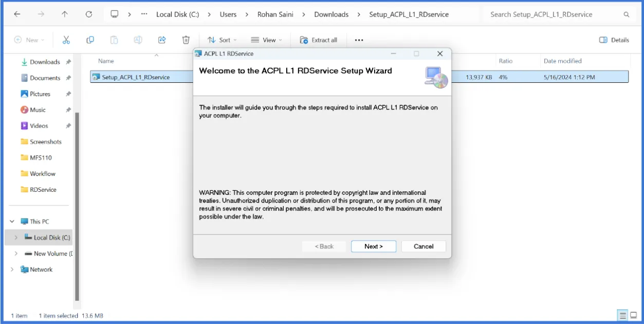Open the MFS110 folder in sidebar
Viewport: 644px width, 324px height.
click(x=40, y=158)
